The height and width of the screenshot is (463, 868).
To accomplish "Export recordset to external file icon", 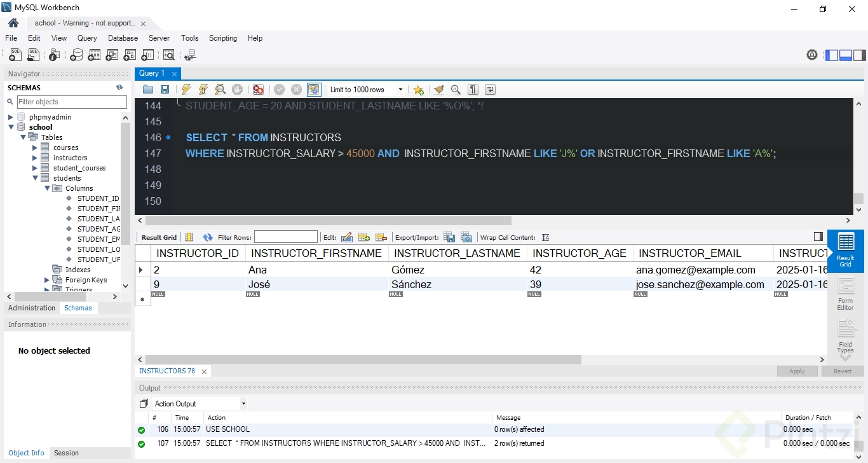I will (449, 237).
